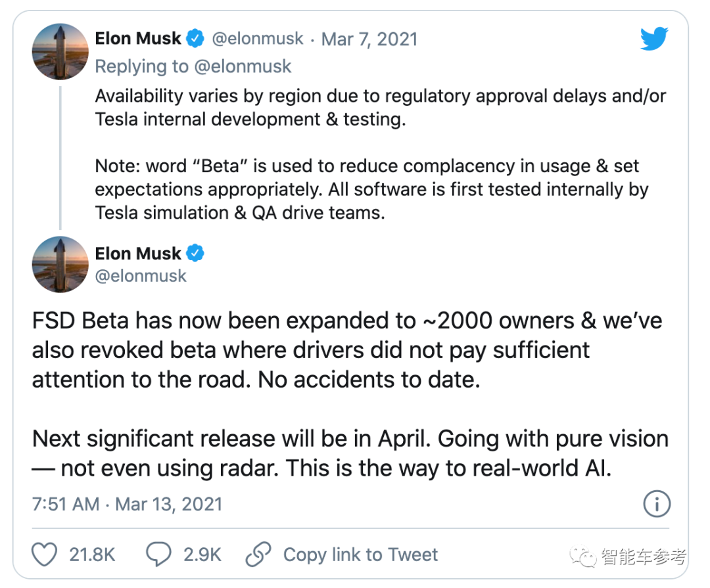Image resolution: width=710 pixels, height=588 pixels.
Task: Click the verified badge on the main tweet
Action: [x=196, y=253]
